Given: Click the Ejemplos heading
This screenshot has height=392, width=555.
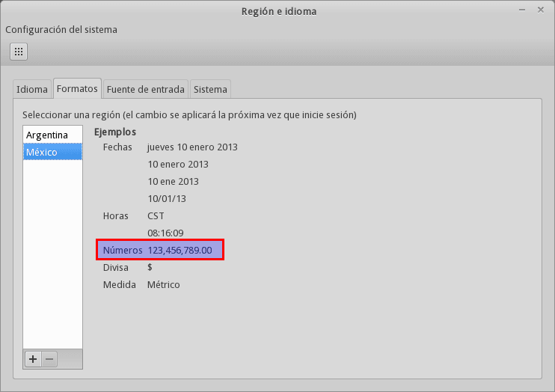Looking at the screenshot, I should pos(115,132).
